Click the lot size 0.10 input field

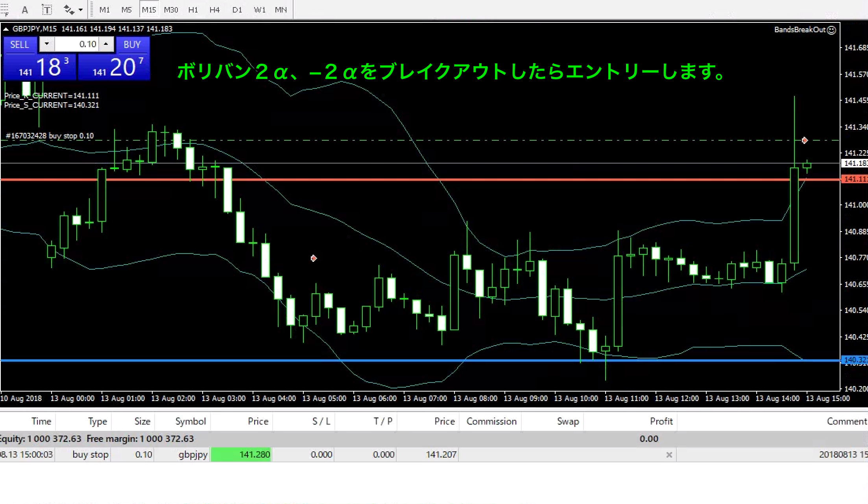click(x=77, y=44)
